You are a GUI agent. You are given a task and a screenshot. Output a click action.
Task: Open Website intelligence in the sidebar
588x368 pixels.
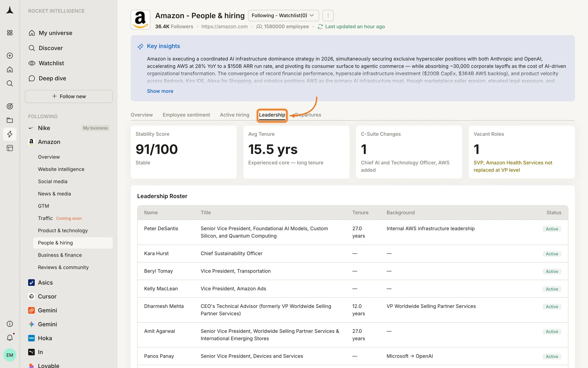[x=61, y=169]
